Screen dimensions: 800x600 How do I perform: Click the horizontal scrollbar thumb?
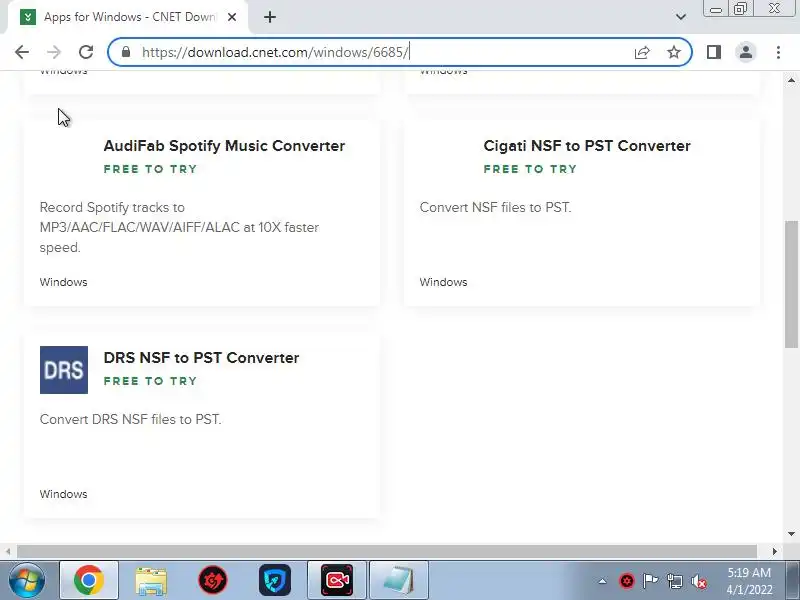[387, 552]
